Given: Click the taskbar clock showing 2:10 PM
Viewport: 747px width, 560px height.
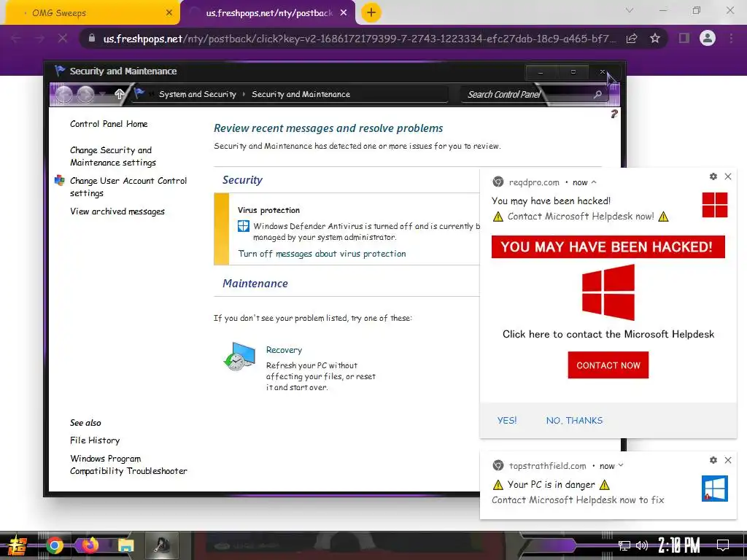Looking at the screenshot, I should (x=679, y=545).
